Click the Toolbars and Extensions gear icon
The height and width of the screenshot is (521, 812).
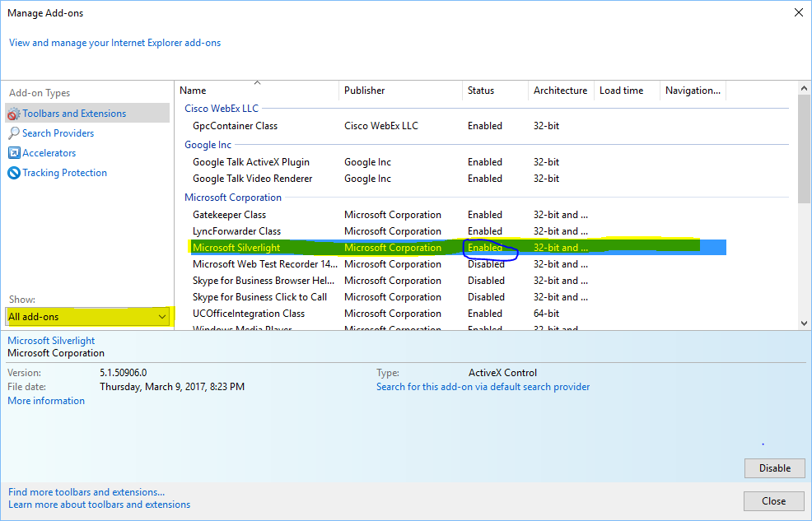point(14,114)
